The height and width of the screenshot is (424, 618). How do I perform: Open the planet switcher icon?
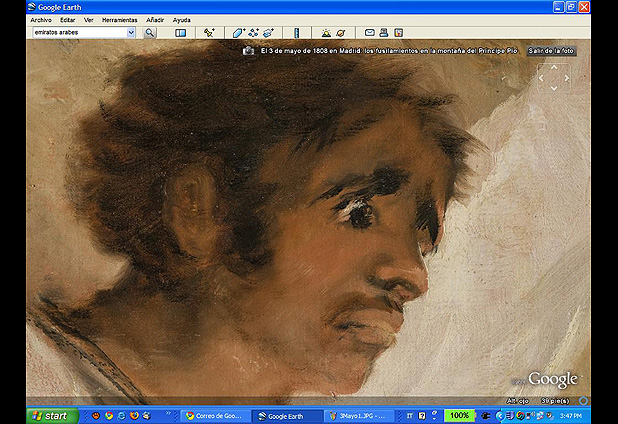(340, 33)
